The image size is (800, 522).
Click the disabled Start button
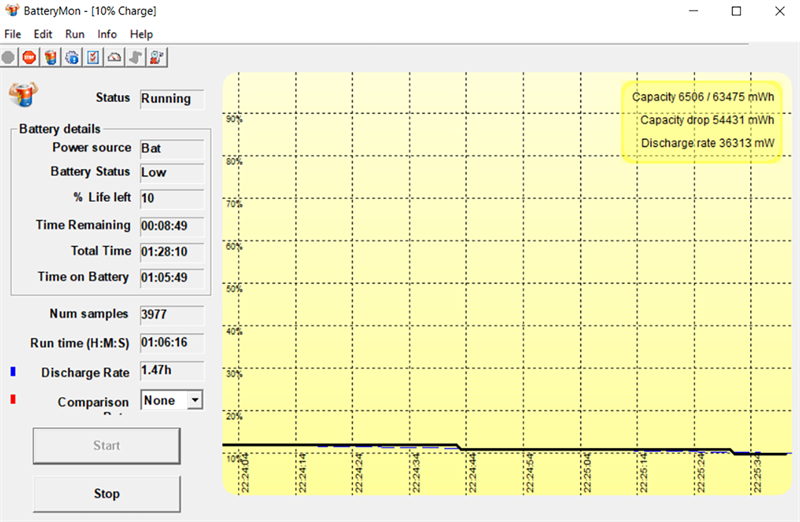pos(107,446)
